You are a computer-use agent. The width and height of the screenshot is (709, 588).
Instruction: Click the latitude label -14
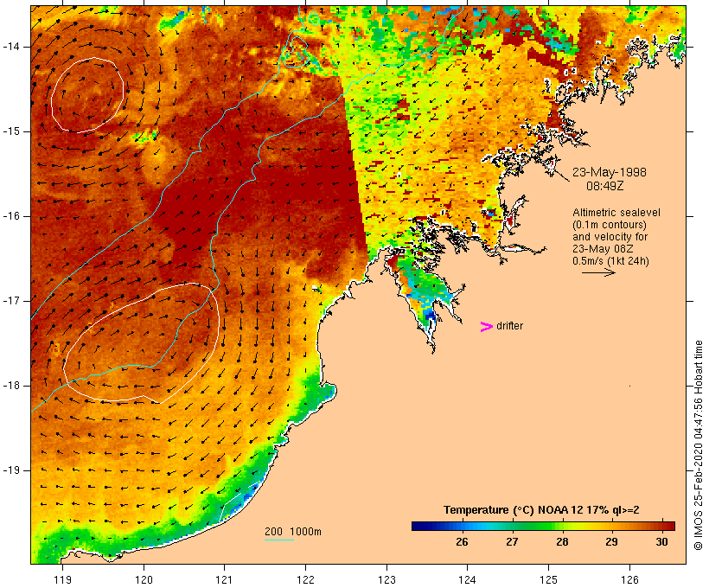click(x=11, y=47)
